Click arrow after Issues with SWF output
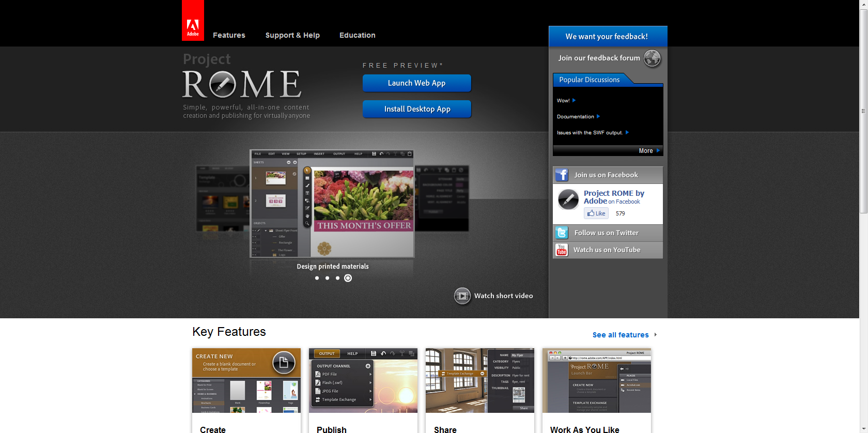 pos(627,132)
